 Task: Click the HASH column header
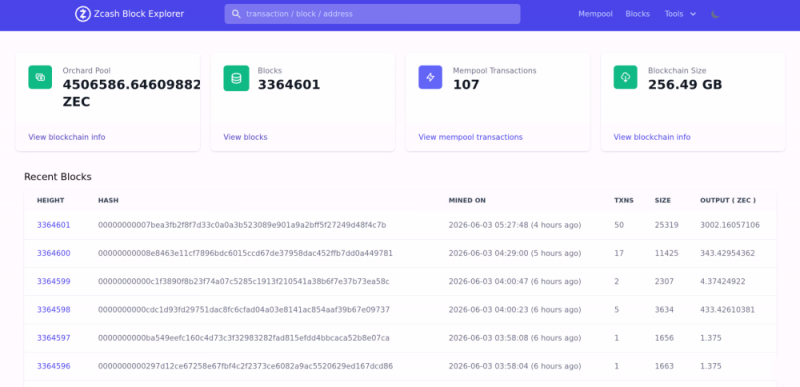point(108,200)
